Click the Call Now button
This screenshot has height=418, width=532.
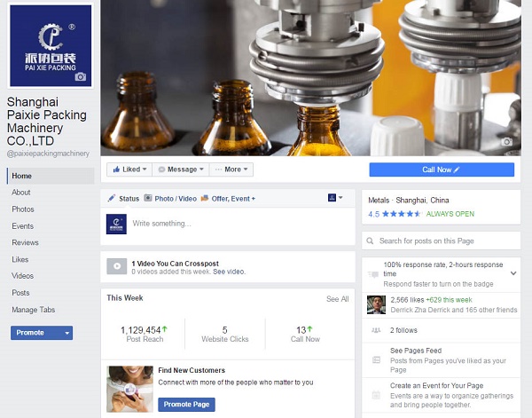point(442,170)
